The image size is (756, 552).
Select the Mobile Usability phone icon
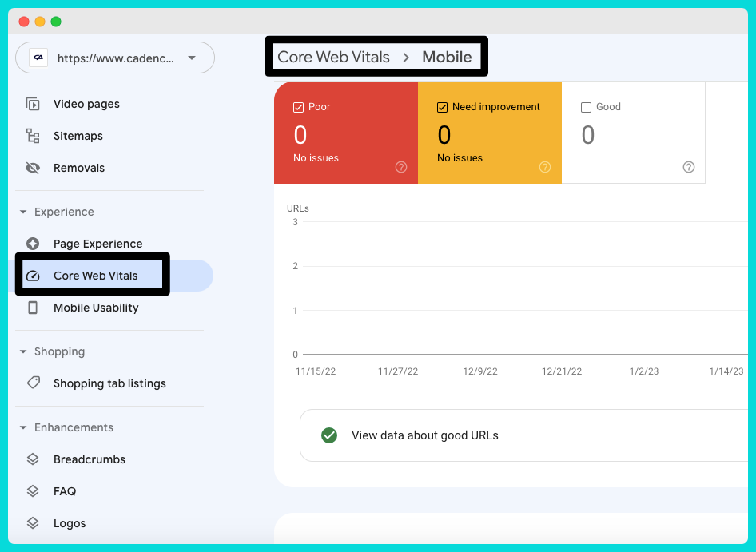point(33,308)
